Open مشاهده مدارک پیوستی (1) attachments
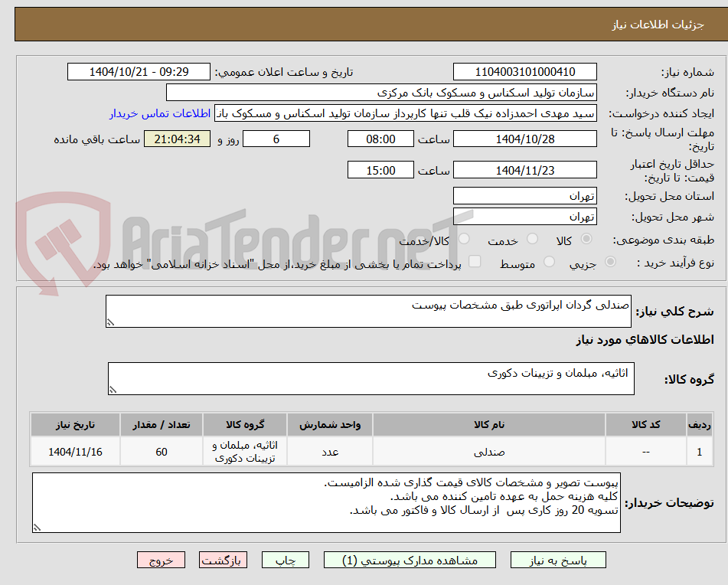 coord(410,560)
